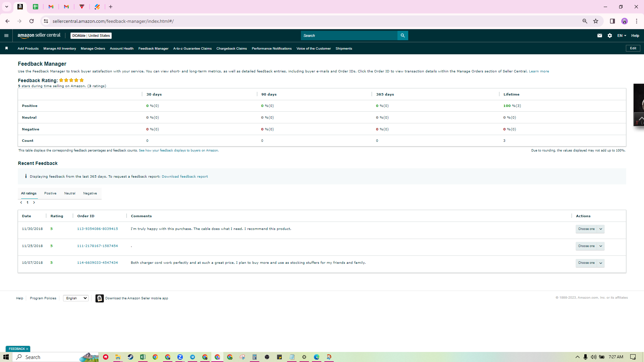Click the Amazon Seller mobile app icon
Viewport: 644px width, 362px height.
pos(100,298)
